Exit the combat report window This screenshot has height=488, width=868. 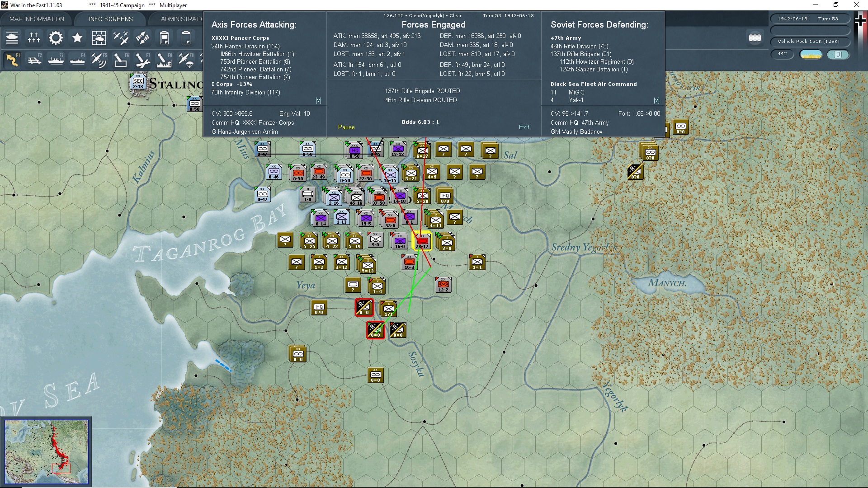coord(524,127)
